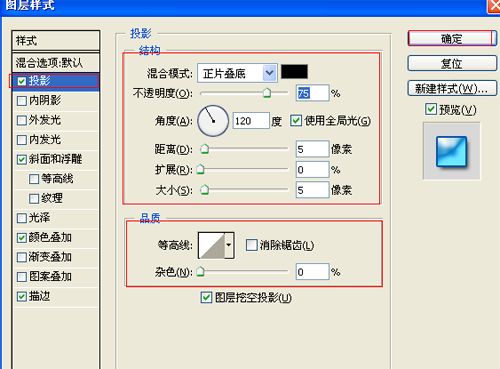This screenshot has height=369, width=500.
Task: Click the 距离 slider handle
Action: click(204, 149)
